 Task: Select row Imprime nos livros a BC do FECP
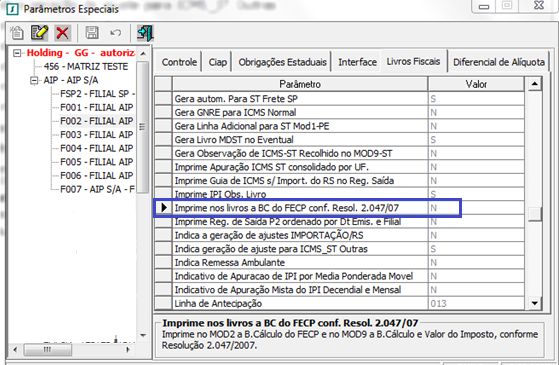coord(339,208)
